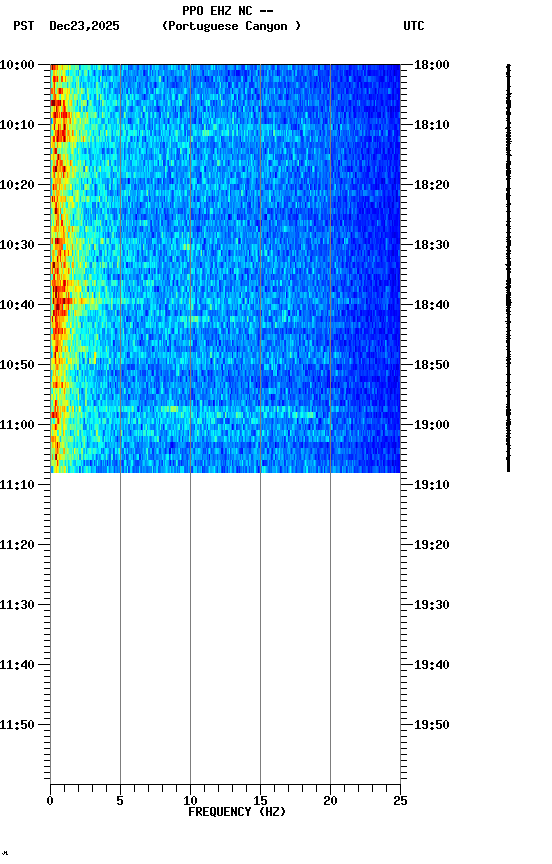Click the 'FREQUENCY (HZ)' axis title
This screenshot has height=864, width=552.
click(237, 812)
